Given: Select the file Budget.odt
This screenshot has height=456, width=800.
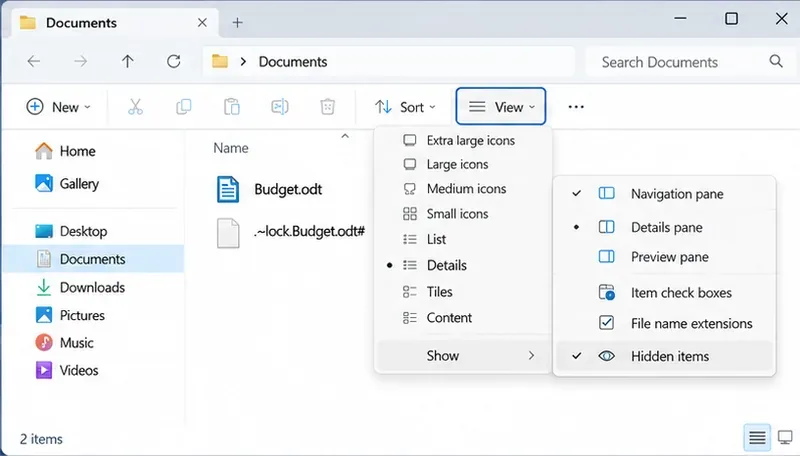Looking at the screenshot, I should [288, 189].
